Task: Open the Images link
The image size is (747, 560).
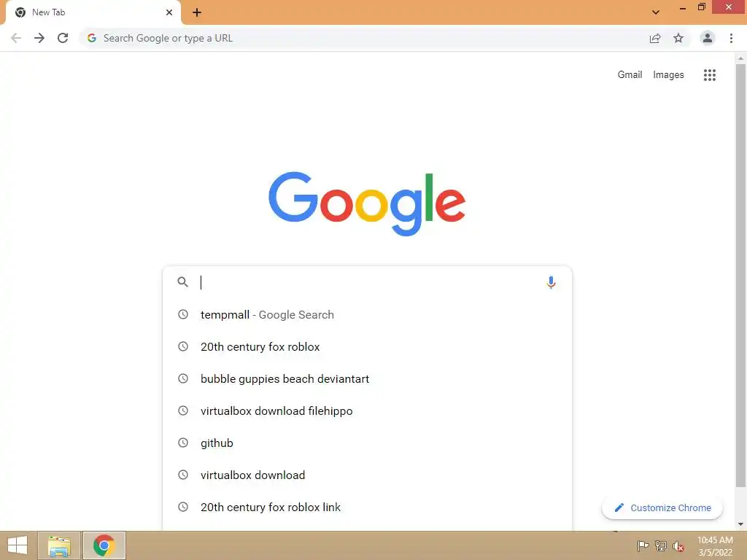Action: pyautogui.click(x=668, y=75)
